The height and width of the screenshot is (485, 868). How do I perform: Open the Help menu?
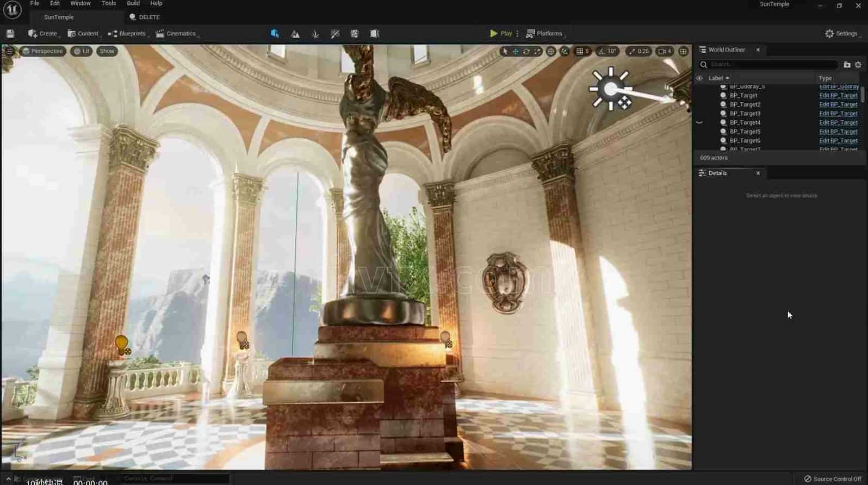[156, 3]
